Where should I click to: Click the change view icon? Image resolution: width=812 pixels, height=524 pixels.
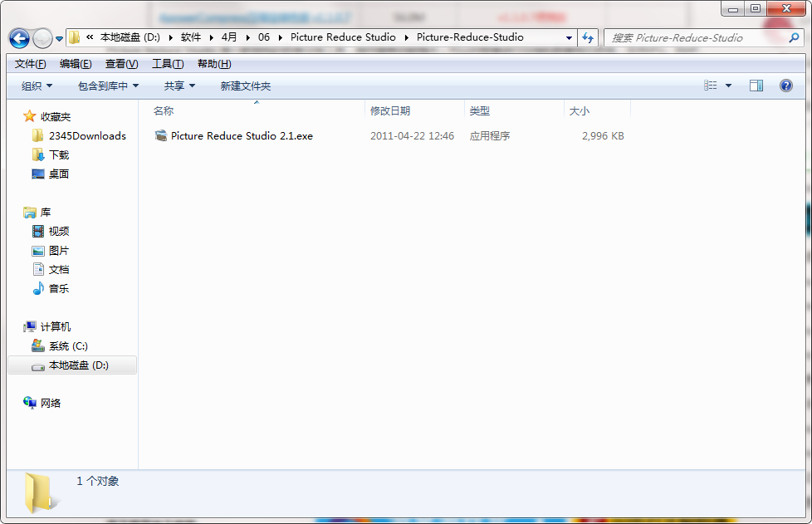[x=711, y=86]
